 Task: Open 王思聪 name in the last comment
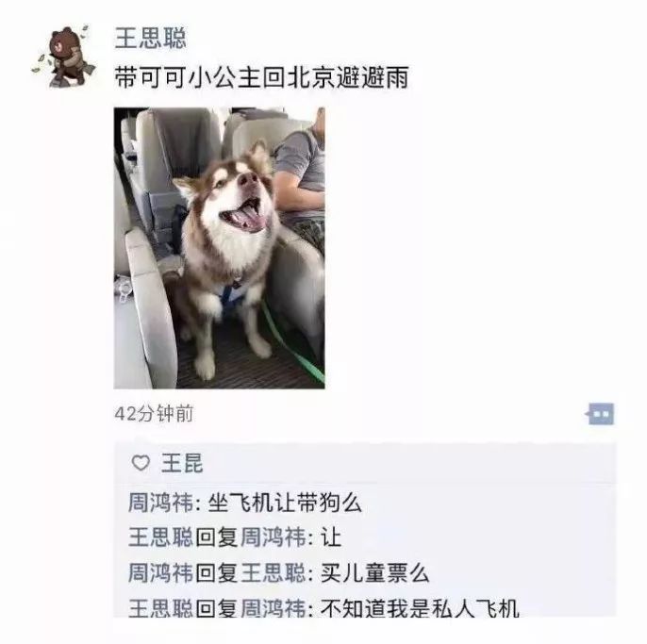[160, 608]
